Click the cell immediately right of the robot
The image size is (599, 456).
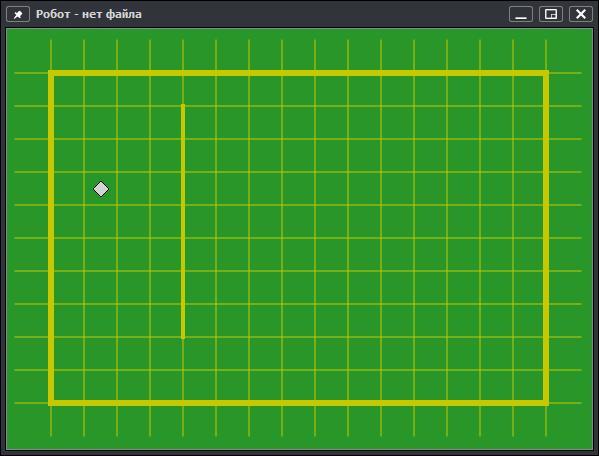(133, 189)
